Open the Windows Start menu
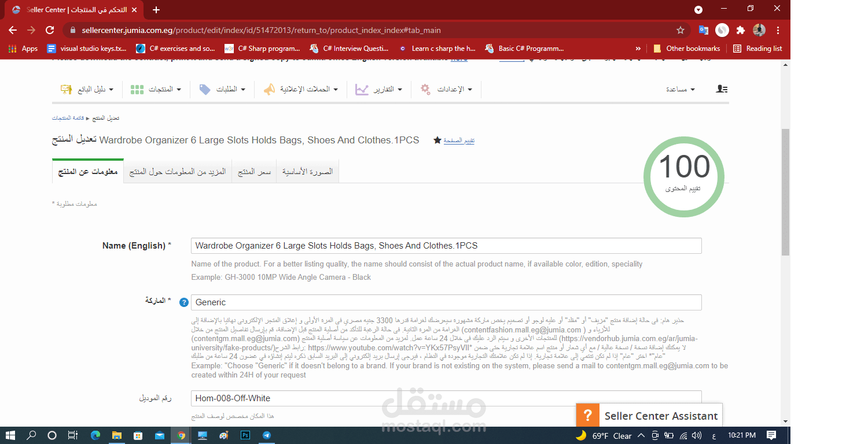The image size is (868, 444). click(10, 435)
